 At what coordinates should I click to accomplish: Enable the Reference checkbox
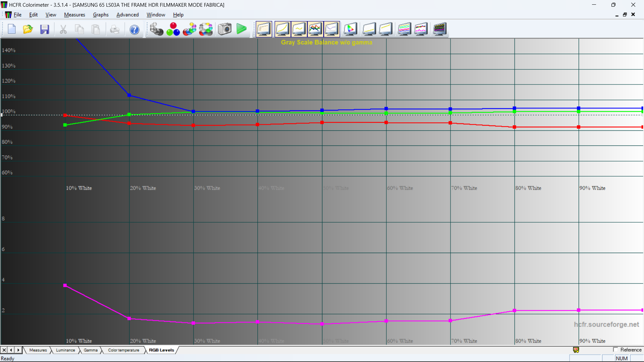[x=615, y=350]
